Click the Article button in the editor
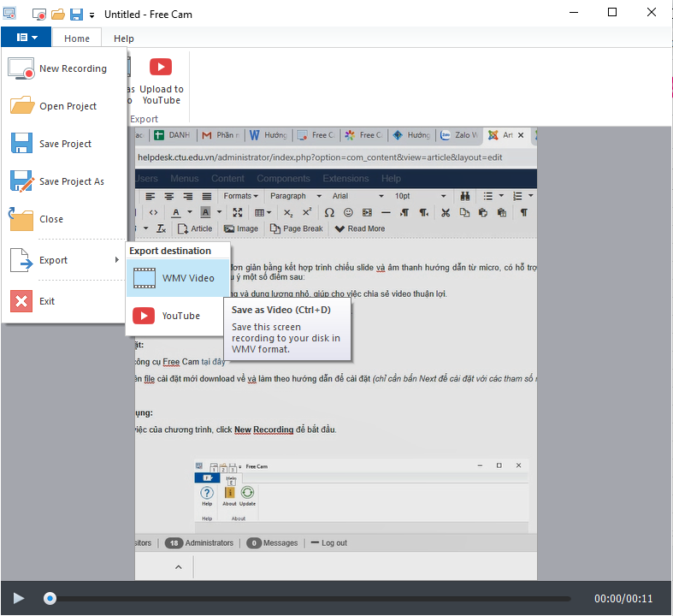This screenshot has width=673, height=616. click(195, 228)
